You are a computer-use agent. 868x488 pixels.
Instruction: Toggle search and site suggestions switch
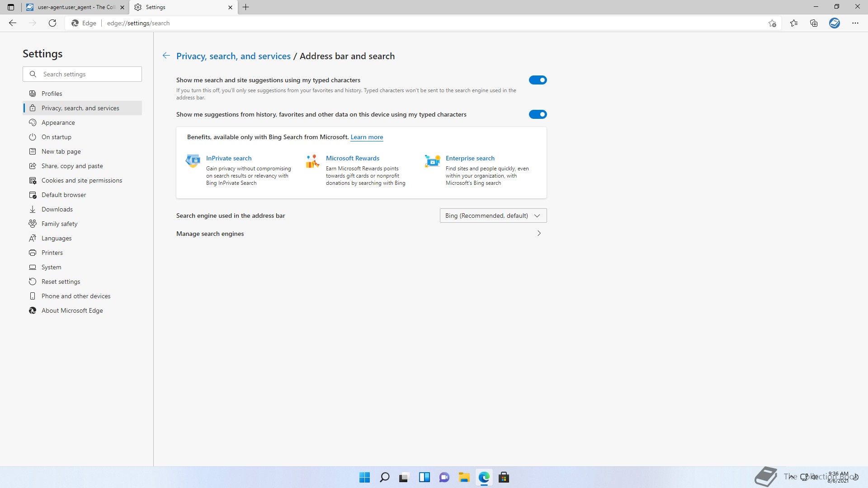click(x=538, y=80)
